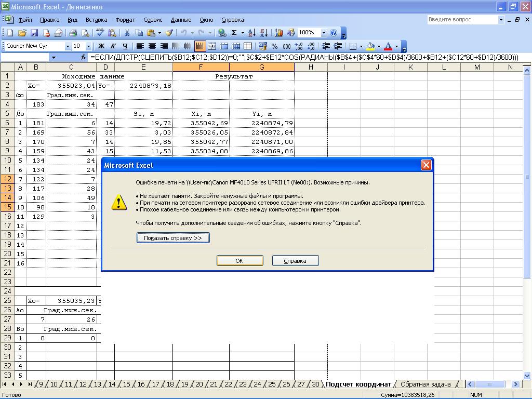
Task: Click the AutoSum sigma icon
Action: (x=234, y=33)
